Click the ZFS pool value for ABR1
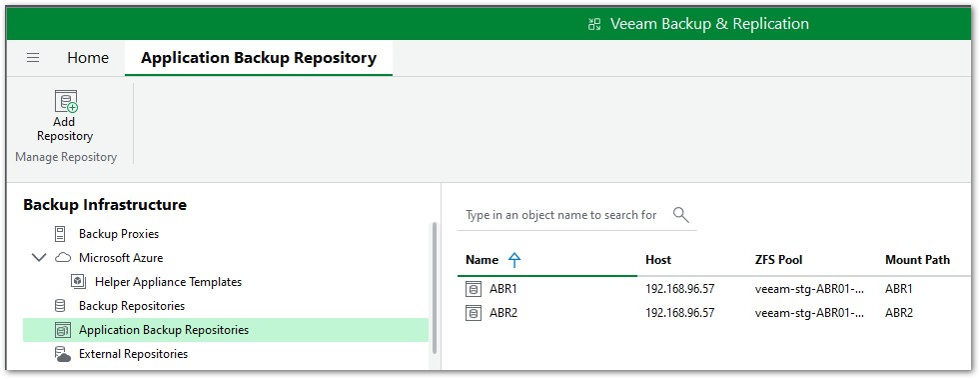The height and width of the screenshot is (379, 980). [810, 289]
